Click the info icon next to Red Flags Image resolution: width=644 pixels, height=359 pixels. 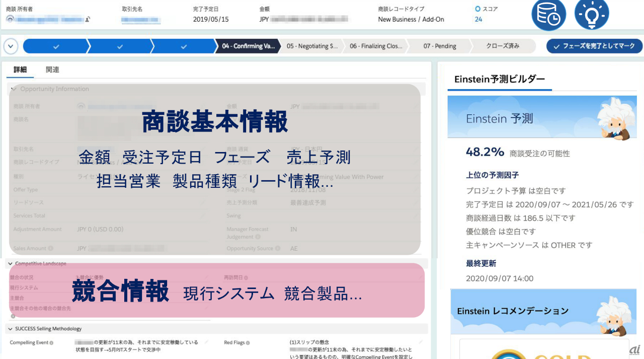pos(249,342)
